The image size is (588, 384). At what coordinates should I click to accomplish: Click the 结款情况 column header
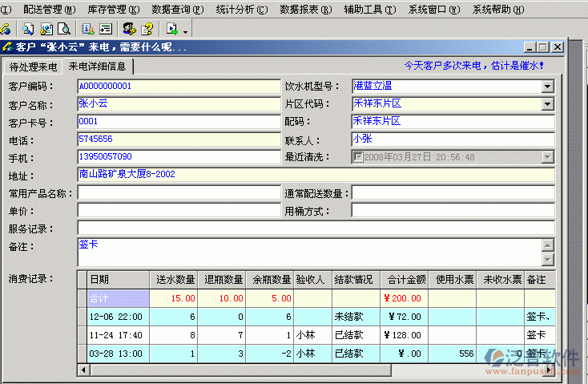click(354, 279)
